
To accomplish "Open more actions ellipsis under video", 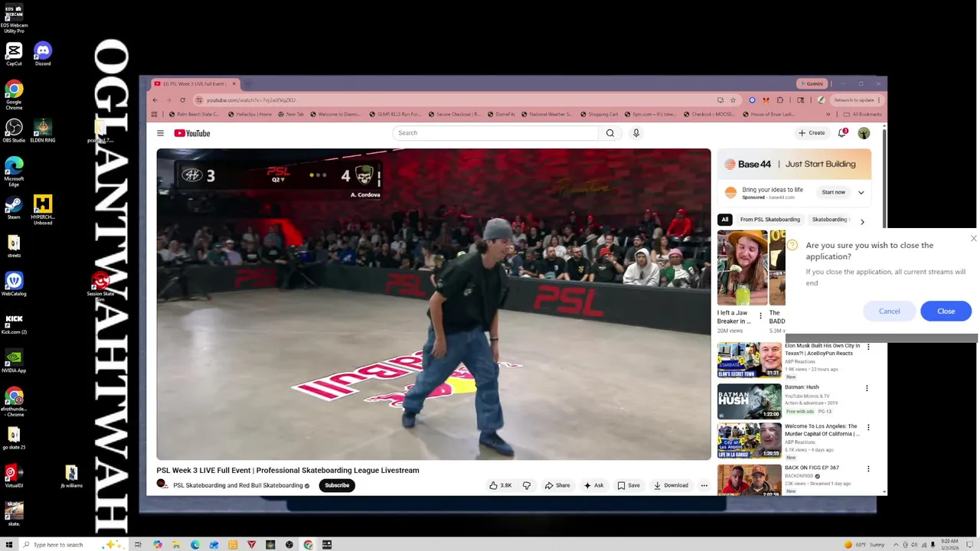I will pos(704,485).
